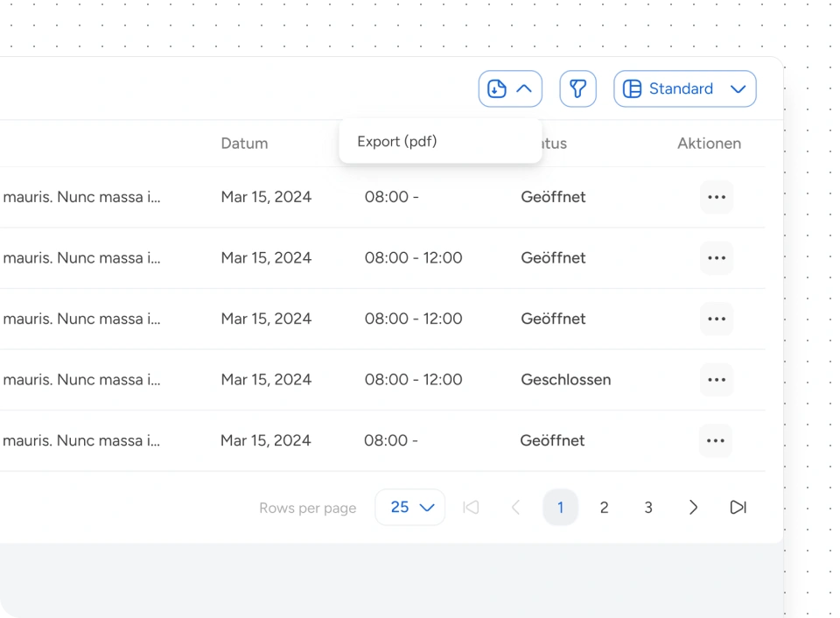840x618 pixels.
Task: Collapse export menu via chevron up
Action: (524, 88)
